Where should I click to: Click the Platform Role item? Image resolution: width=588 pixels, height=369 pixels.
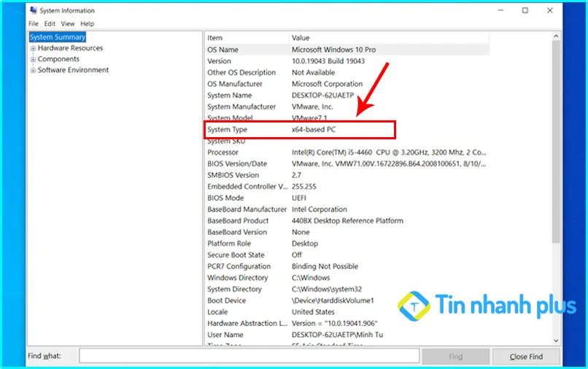tap(229, 244)
